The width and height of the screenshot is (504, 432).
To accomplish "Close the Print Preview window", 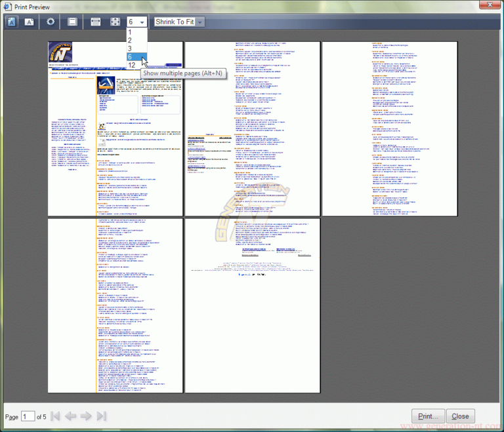I will [490, 5].
